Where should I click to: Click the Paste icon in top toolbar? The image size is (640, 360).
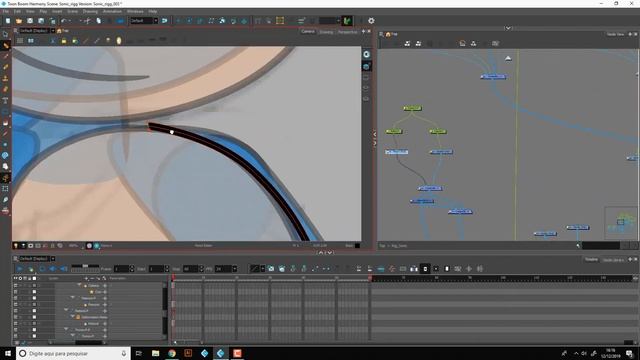click(99, 21)
